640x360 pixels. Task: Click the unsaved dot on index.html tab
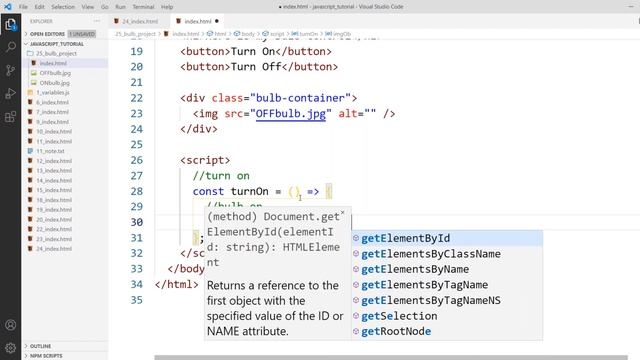(x=217, y=21)
